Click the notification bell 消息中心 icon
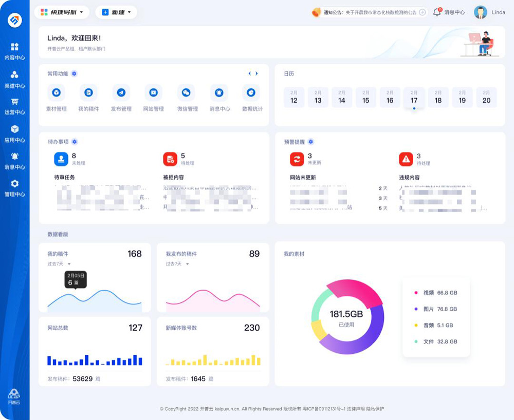This screenshot has height=420, width=514. click(x=436, y=12)
